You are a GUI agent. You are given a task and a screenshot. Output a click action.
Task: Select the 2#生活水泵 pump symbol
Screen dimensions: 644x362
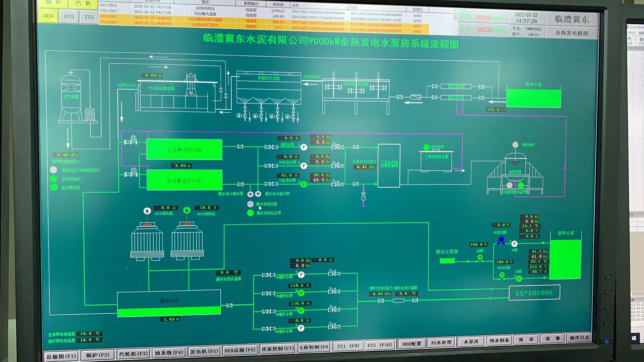[304, 166]
